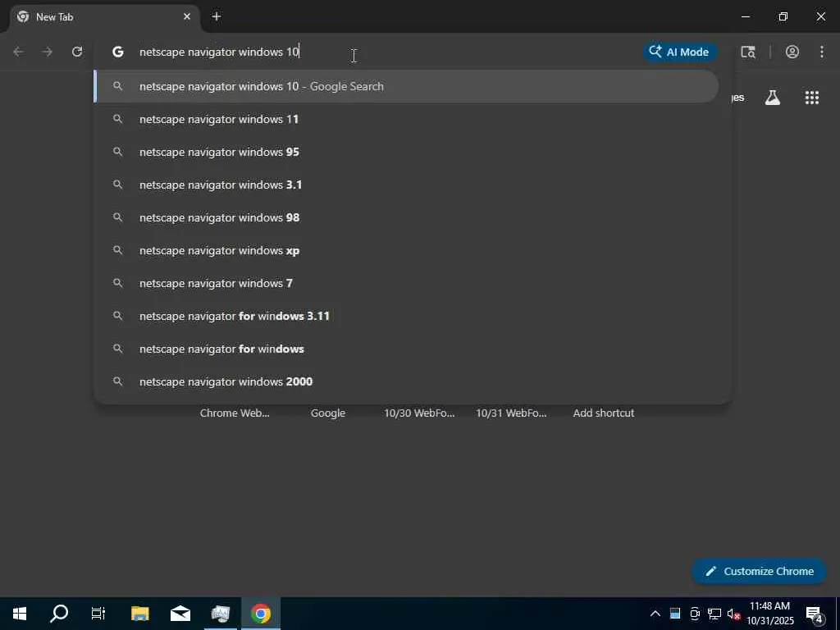Add a new tab with plus button

coord(217,16)
